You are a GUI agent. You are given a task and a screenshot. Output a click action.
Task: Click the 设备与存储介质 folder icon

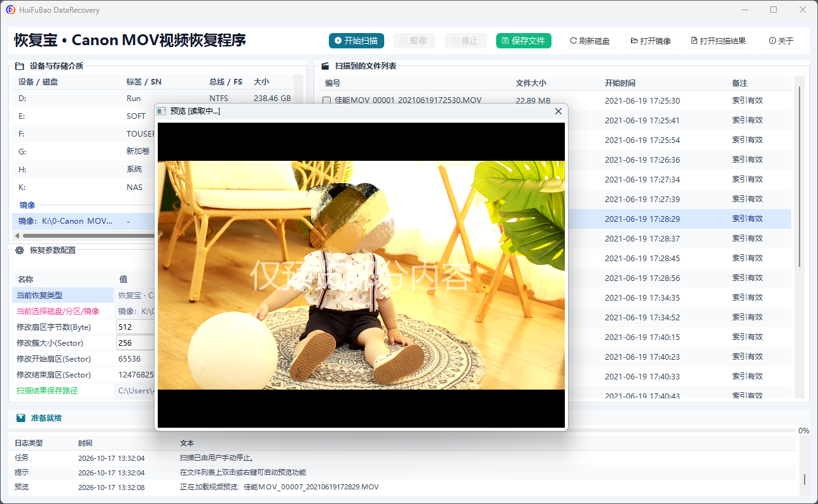tap(20, 66)
